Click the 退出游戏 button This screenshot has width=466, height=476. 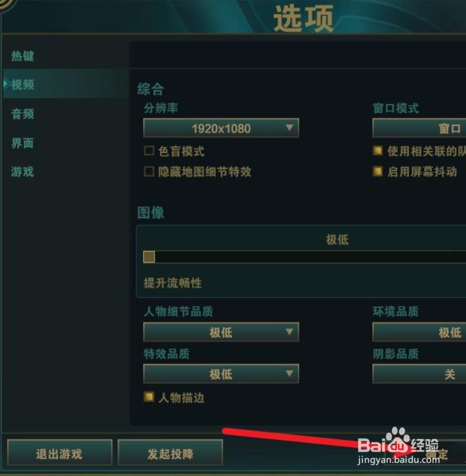pos(59,452)
